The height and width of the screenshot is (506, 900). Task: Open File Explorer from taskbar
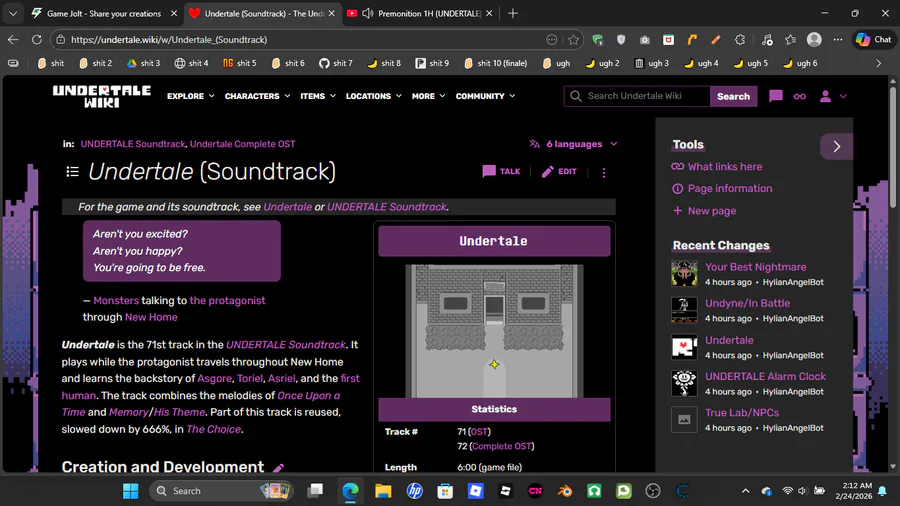[383, 491]
